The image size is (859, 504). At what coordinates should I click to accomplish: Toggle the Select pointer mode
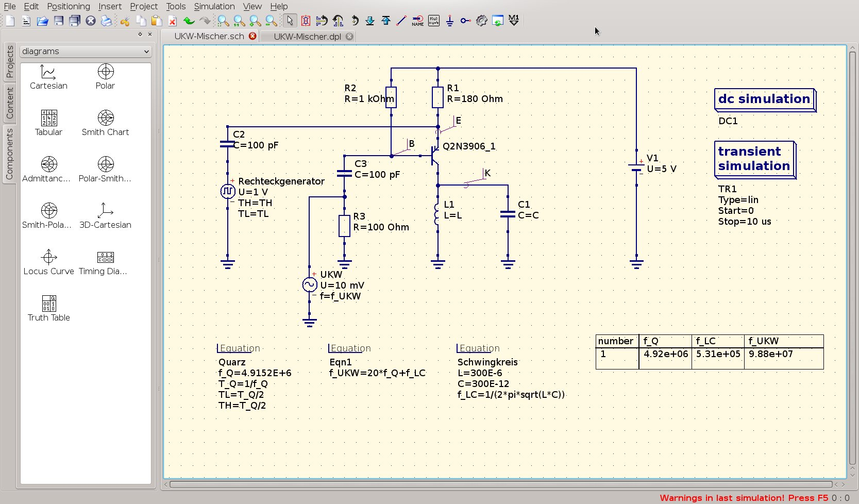point(290,21)
